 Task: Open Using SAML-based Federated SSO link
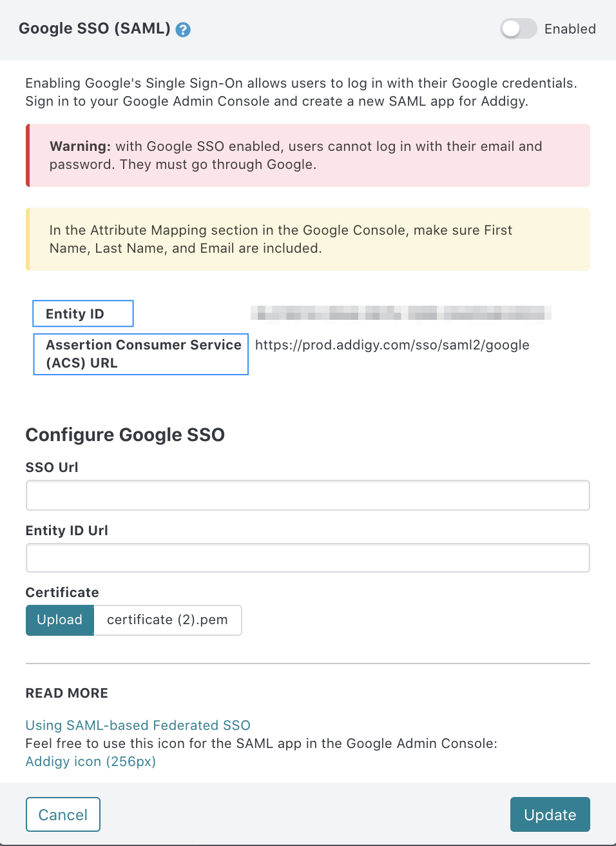click(138, 725)
